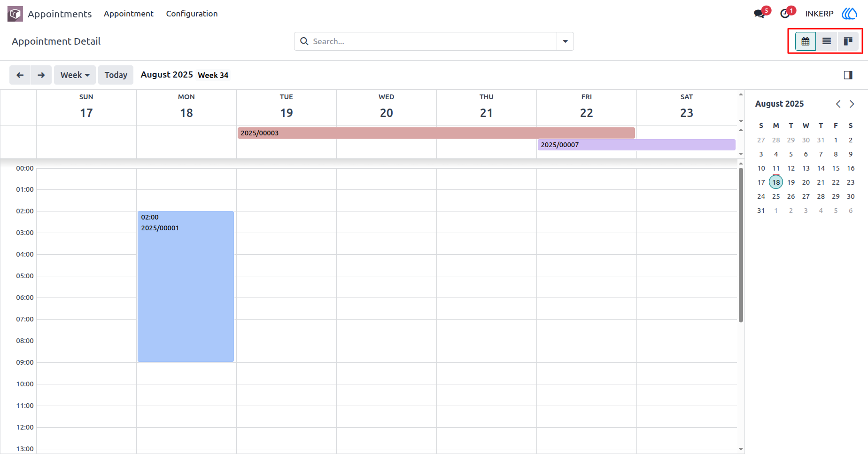Open the blue 2025/00001 appointment block
Viewport: 868px width, 454px height.
click(186, 286)
